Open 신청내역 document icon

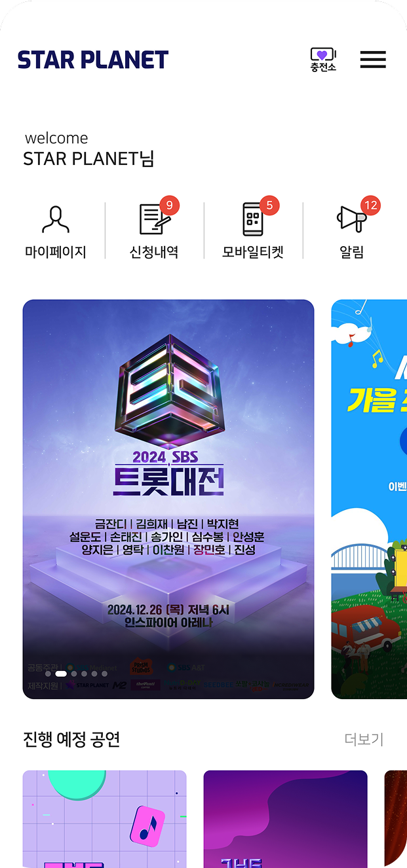155,220
